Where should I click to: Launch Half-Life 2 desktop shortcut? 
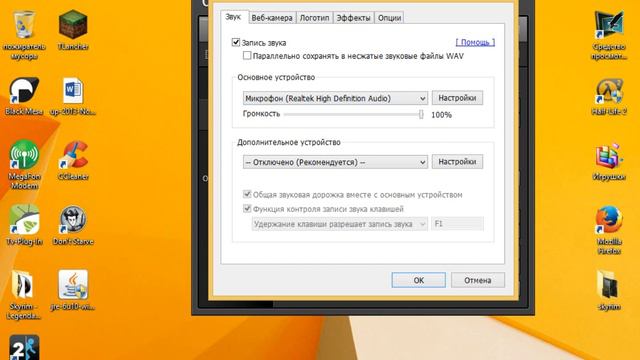coord(609,96)
